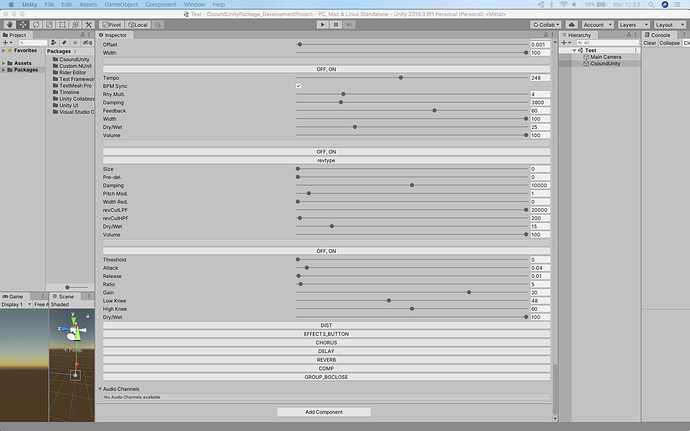This screenshot has width=690, height=431.
Task: Select the Hand tool in toolbar
Action: click(x=10, y=25)
